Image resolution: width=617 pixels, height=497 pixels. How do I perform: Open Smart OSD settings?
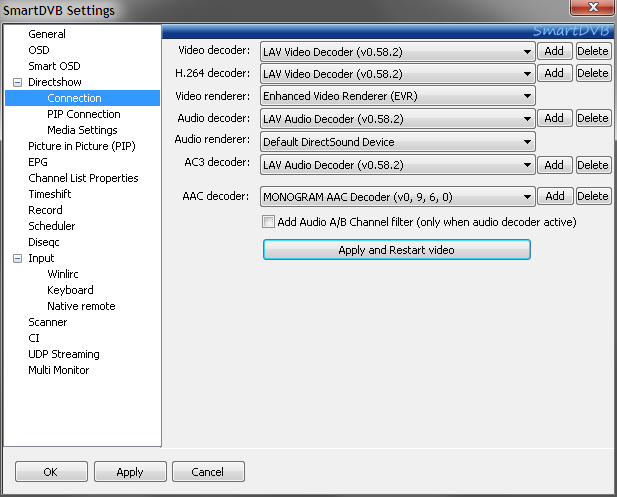(x=54, y=66)
